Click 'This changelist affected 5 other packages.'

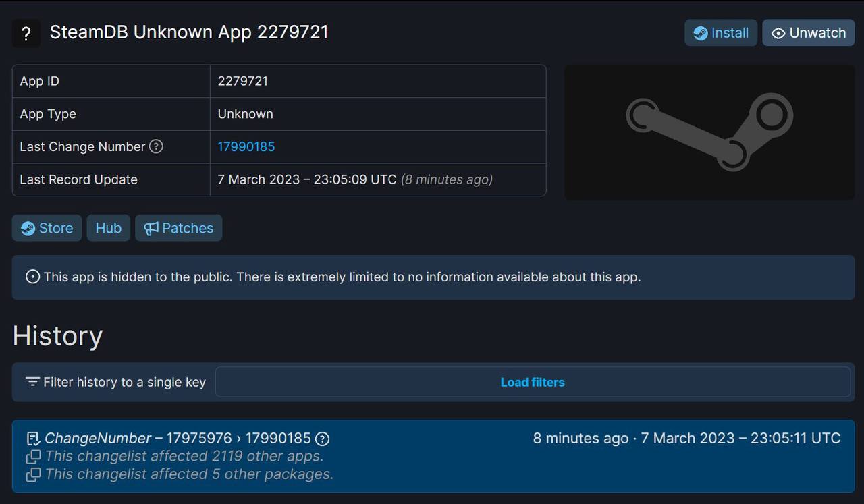189,474
